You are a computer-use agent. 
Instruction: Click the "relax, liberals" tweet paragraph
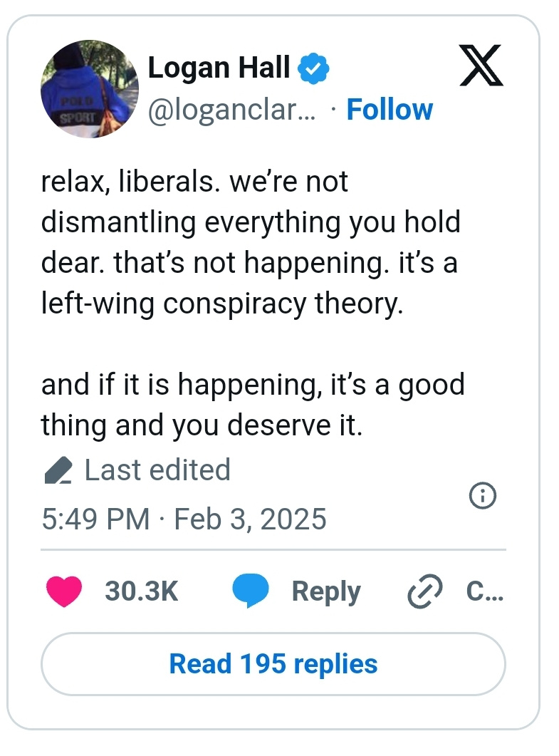click(x=249, y=242)
